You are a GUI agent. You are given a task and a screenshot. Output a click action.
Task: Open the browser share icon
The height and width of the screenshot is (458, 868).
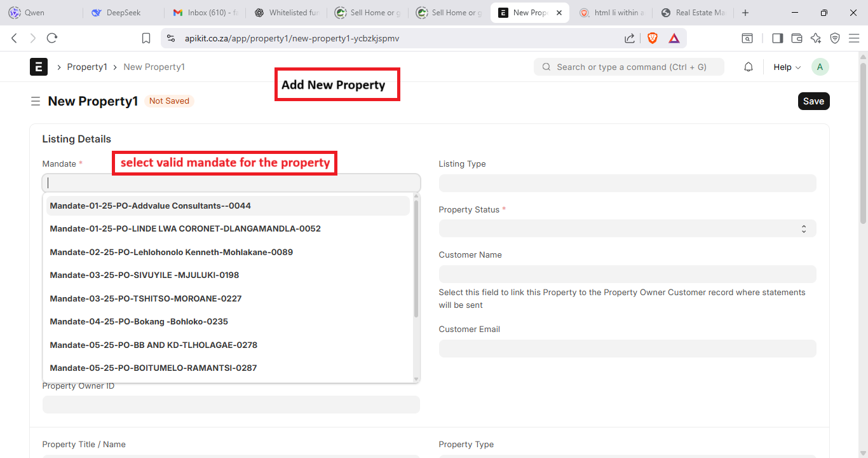(629, 38)
